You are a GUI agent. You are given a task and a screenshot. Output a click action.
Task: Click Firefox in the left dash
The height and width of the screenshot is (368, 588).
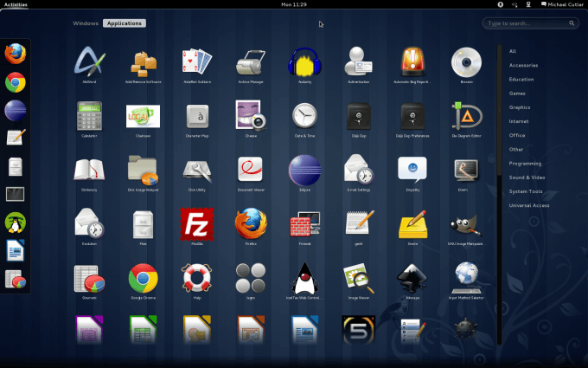(x=15, y=54)
